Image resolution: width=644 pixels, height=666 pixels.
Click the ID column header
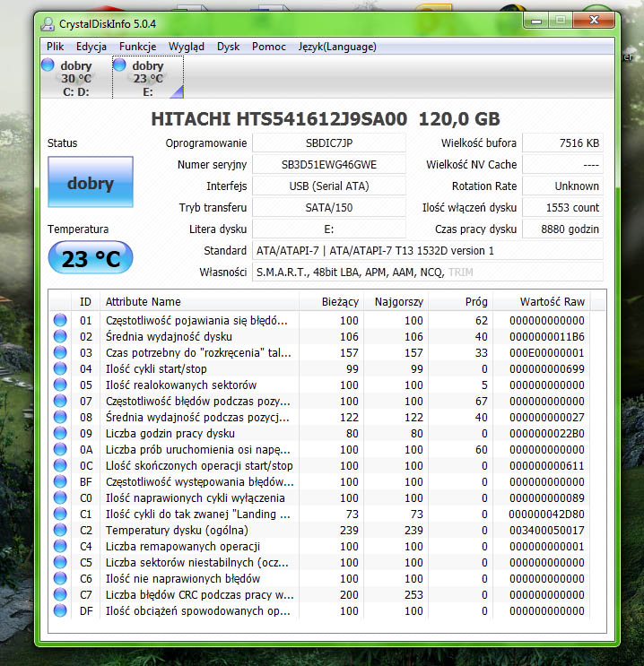pyautogui.click(x=85, y=301)
